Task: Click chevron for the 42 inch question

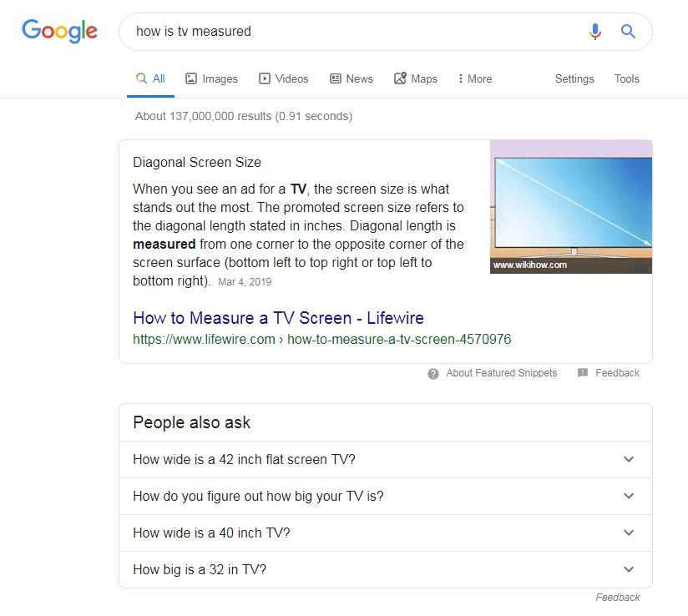Action: 629,459
